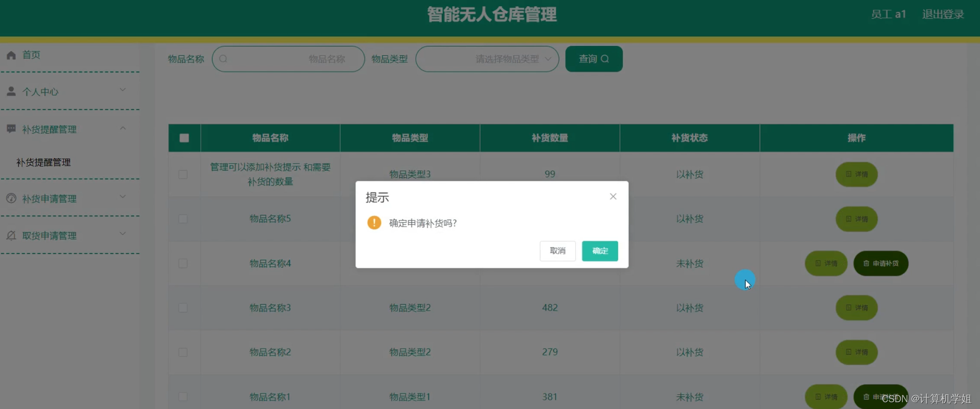Click 物品类型1 cell in bottom row

pyautogui.click(x=410, y=397)
